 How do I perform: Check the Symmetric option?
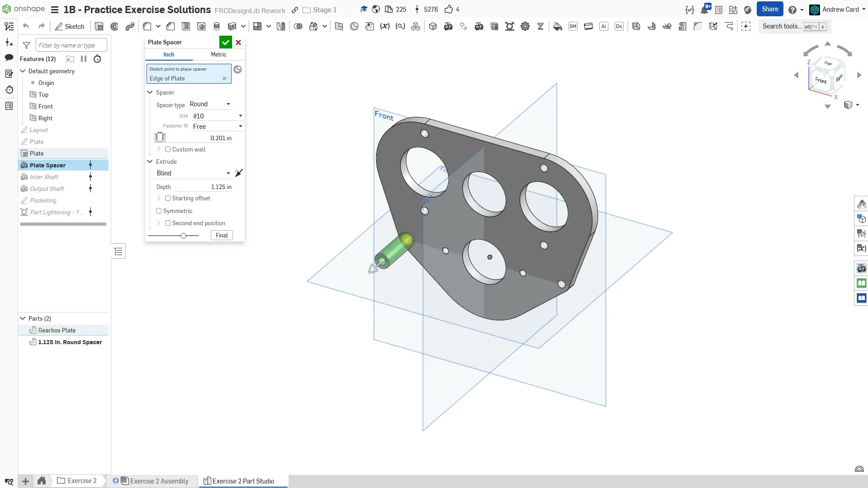(159, 211)
